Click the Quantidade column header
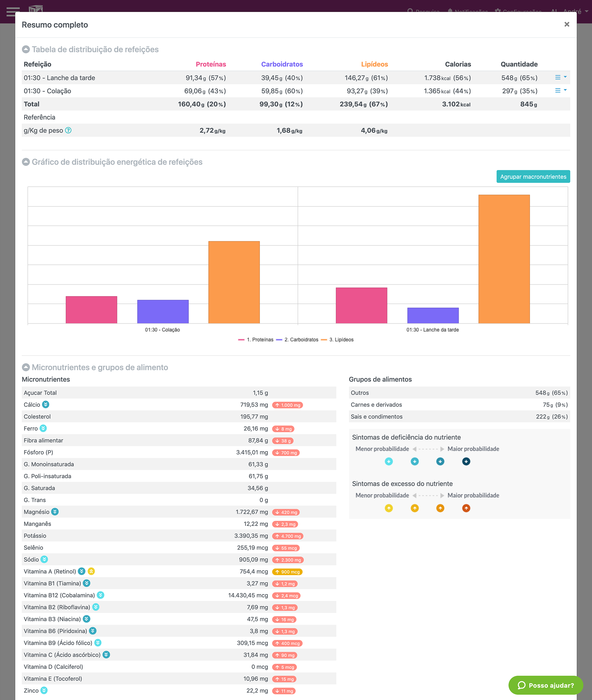Screen dimensions: 592x700 pyautogui.click(x=519, y=64)
